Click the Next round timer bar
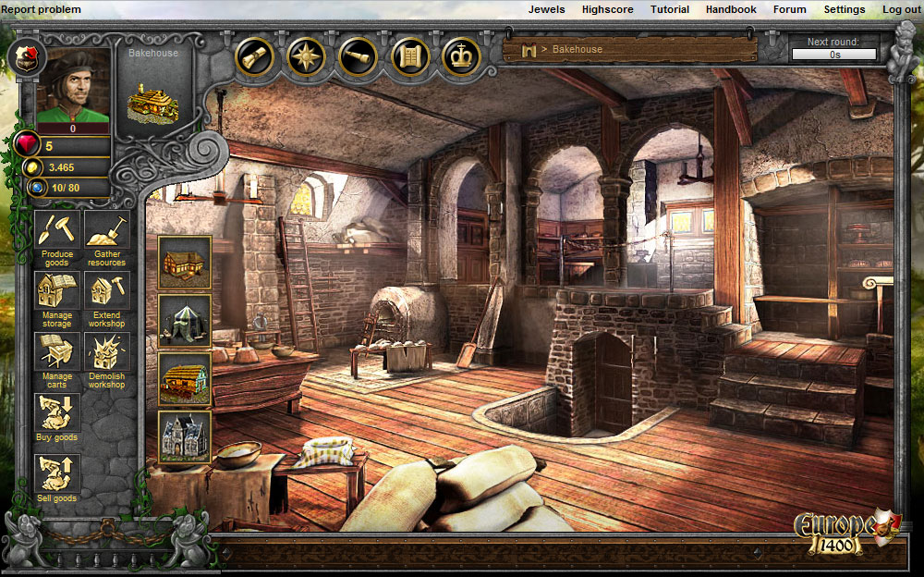This screenshot has height=577, width=924. click(x=833, y=55)
